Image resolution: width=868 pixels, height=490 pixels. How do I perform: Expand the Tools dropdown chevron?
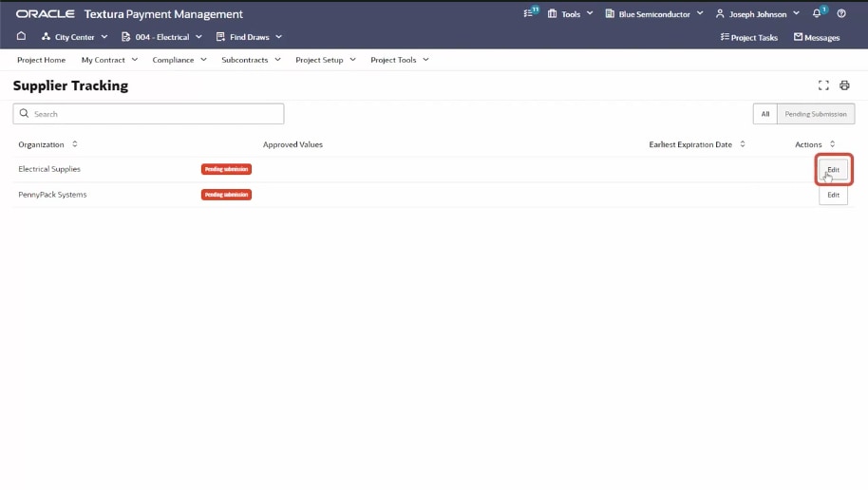pos(590,13)
